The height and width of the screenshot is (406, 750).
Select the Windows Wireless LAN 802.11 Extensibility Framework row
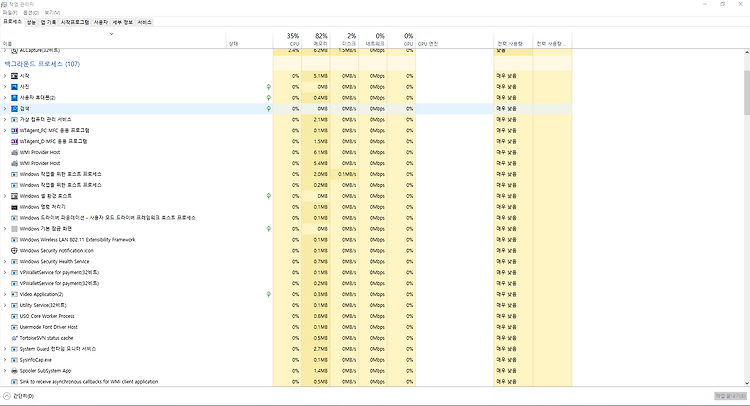pos(287,240)
